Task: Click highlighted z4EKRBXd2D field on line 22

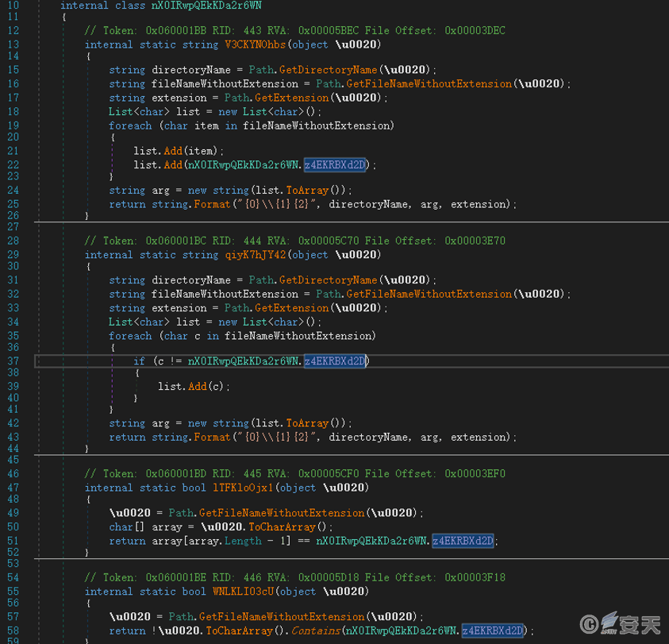Action: (x=336, y=165)
